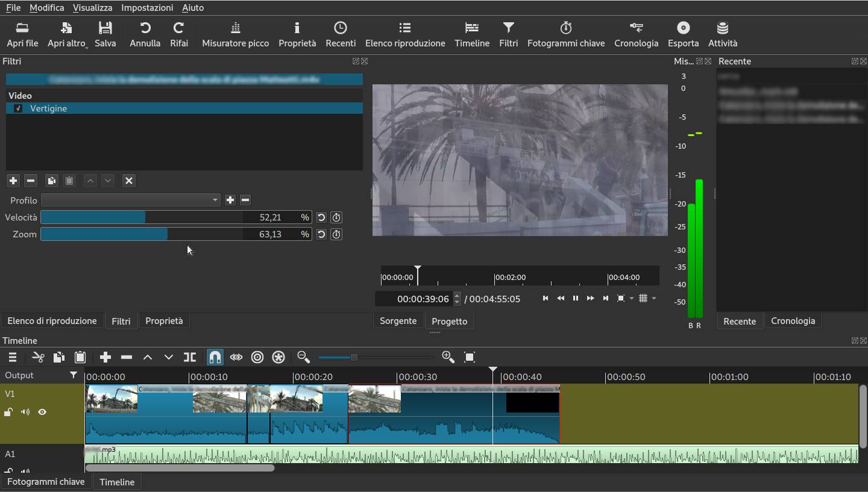
Task: Open Attività from the toolbar
Action: coord(723,35)
